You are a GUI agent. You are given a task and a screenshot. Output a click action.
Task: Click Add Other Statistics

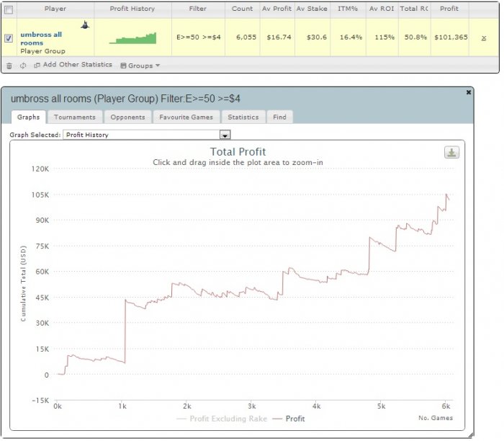73,65
